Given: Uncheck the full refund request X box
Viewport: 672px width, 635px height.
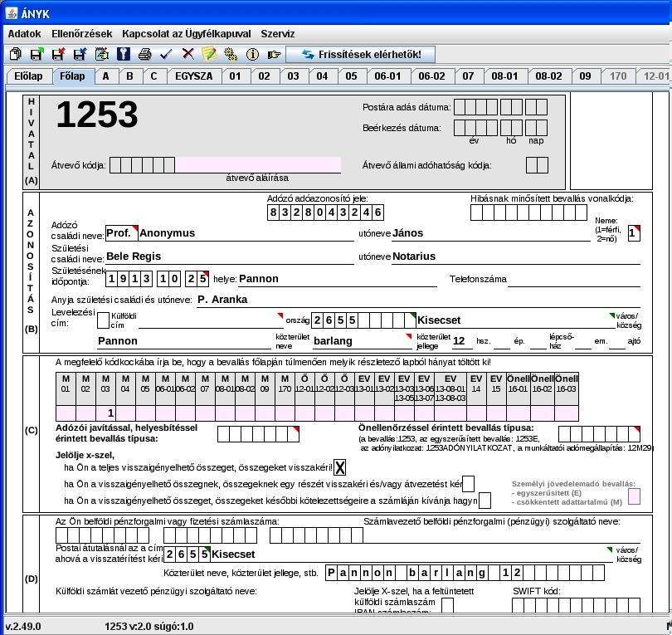Looking at the screenshot, I should pyautogui.click(x=339, y=467).
